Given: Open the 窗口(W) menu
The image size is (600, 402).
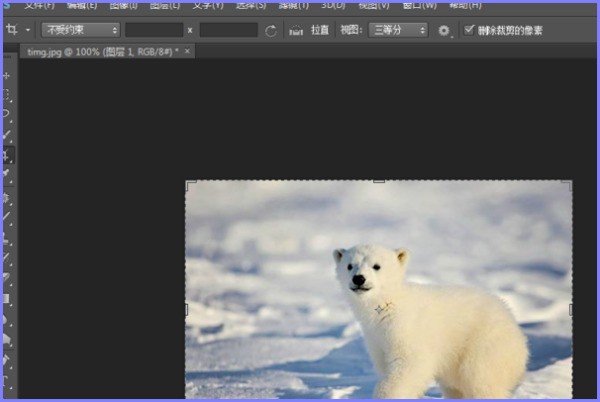Looking at the screenshot, I should [417, 5].
